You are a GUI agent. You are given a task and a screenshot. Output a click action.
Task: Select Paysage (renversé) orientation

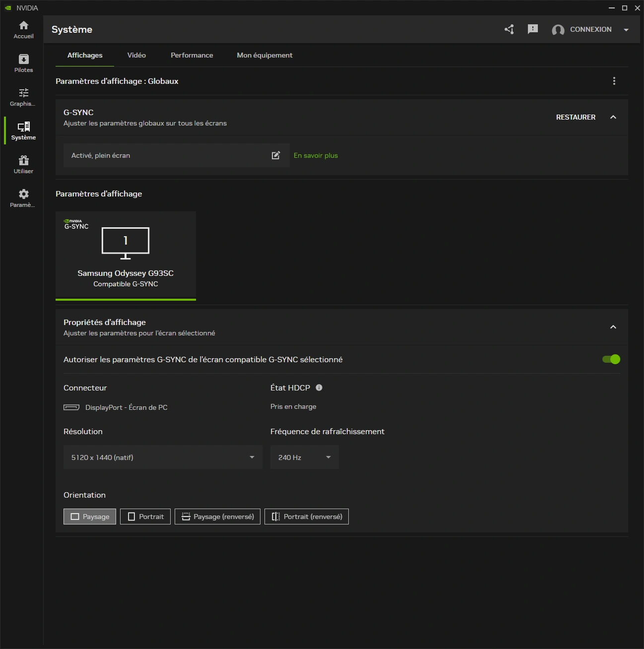(217, 517)
